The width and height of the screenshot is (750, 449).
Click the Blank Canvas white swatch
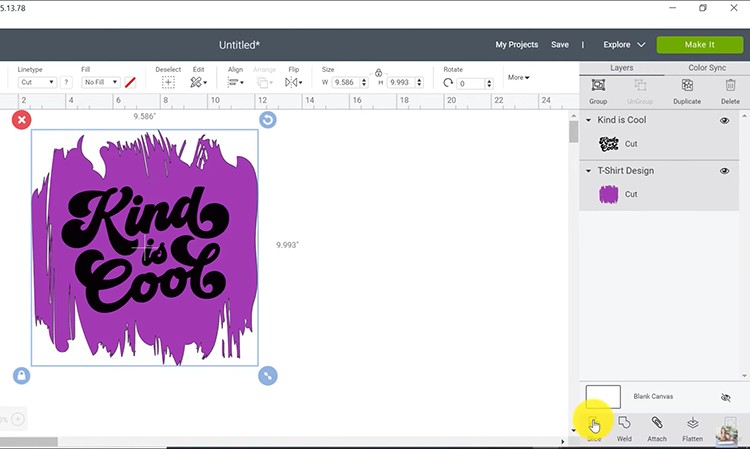coord(603,397)
